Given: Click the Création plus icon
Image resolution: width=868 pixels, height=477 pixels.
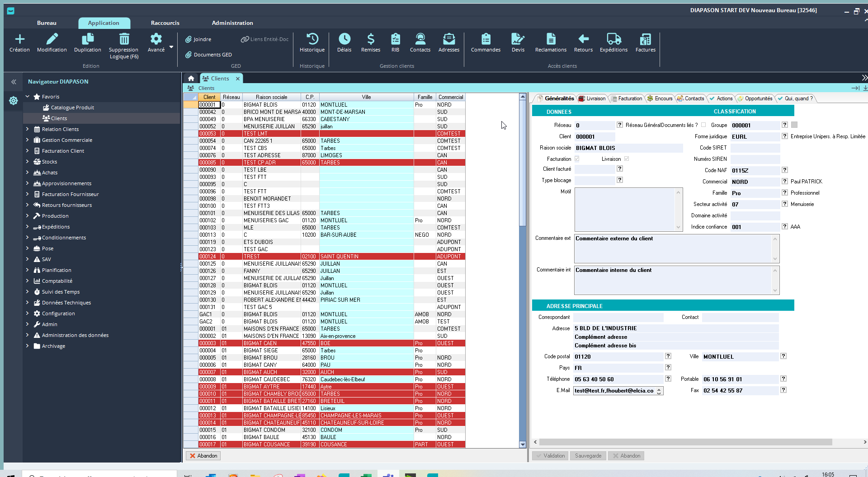Looking at the screenshot, I should [19, 39].
